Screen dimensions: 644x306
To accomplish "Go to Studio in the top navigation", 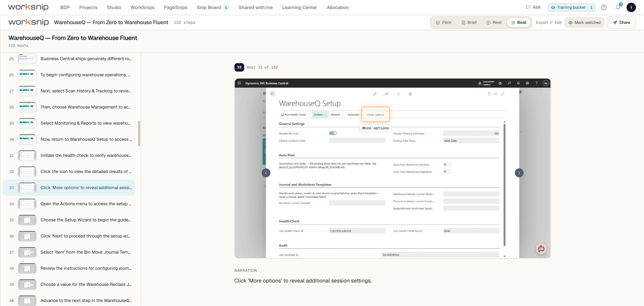I will (114, 7).
